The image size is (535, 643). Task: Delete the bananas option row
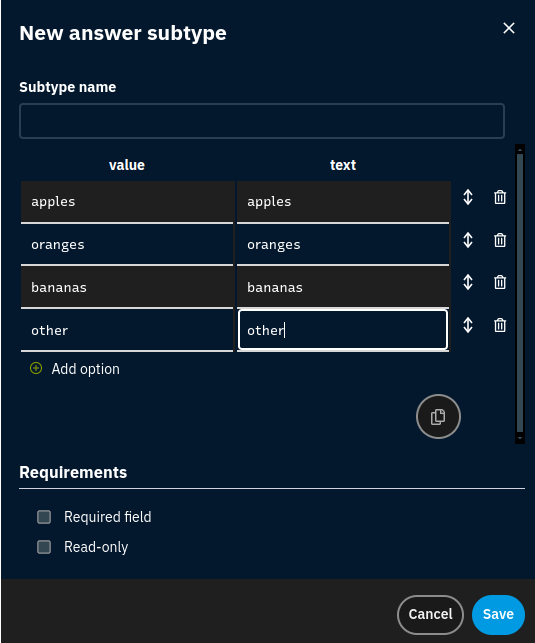point(500,282)
